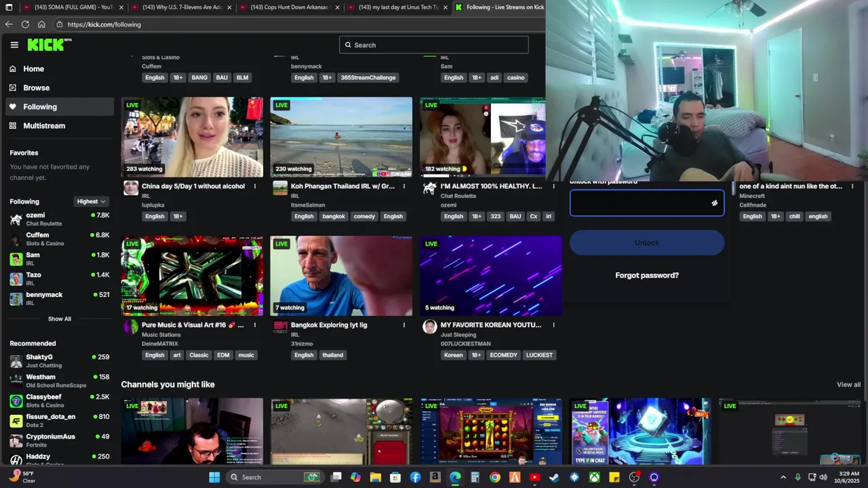This screenshot has width=868, height=488.
Task: Open Xbox app from taskbar
Action: (594, 477)
